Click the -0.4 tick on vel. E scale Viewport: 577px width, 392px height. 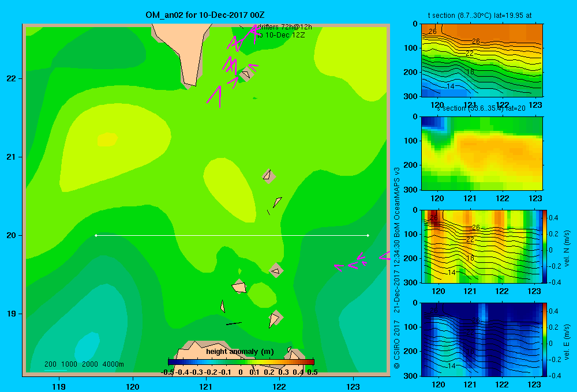tap(554, 375)
